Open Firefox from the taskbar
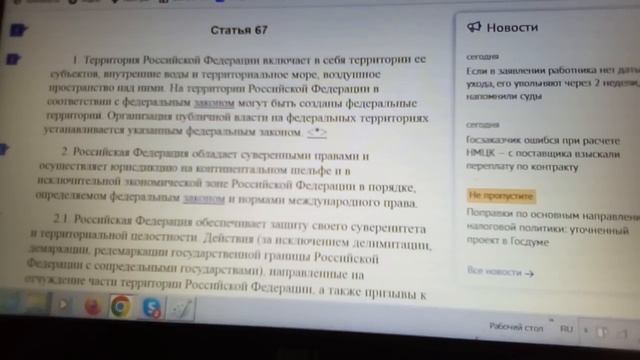Screen dimensions: 640x360 93,307
